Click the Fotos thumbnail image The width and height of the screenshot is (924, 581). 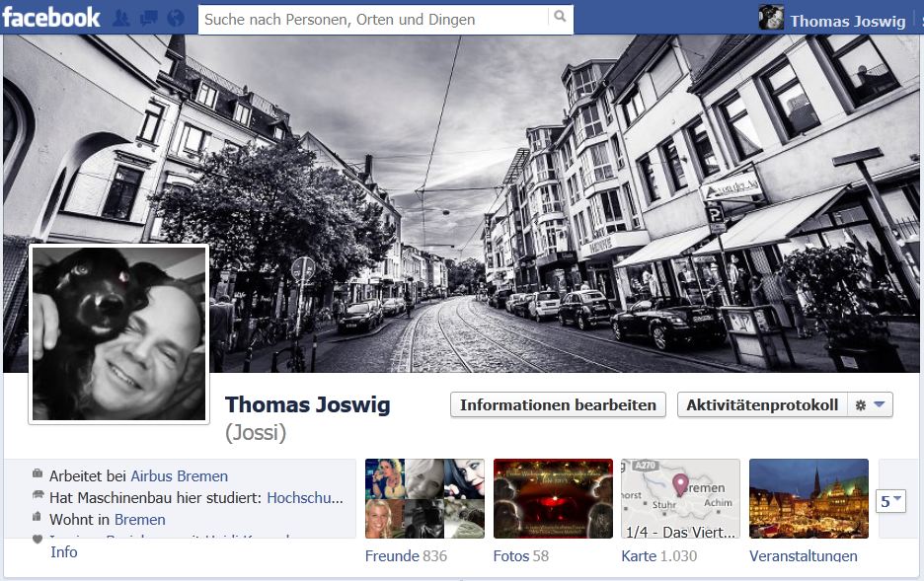point(553,498)
